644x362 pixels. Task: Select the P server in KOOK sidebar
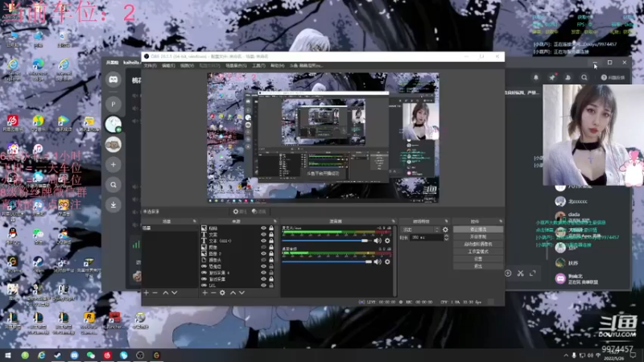coord(114,105)
